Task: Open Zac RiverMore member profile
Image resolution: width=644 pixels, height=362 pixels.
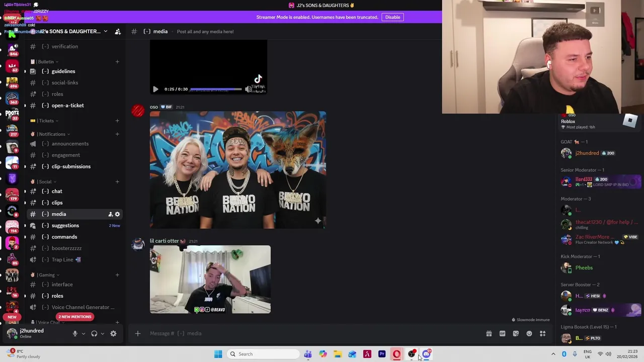Action: (600, 239)
